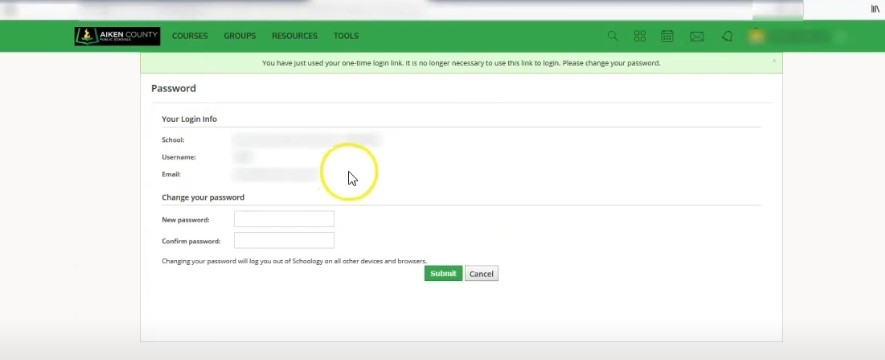This screenshot has width=885, height=360.
Task: Click the browser library icon
Action: coord(875,9)
